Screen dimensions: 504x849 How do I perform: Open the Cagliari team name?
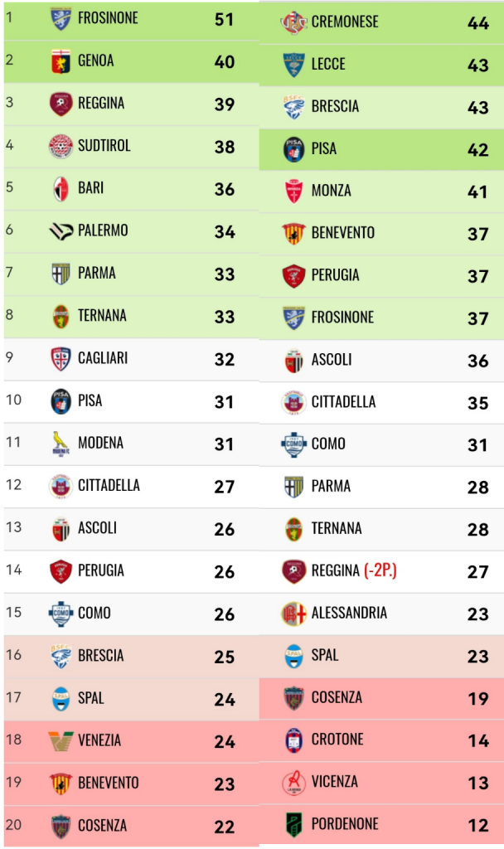[103, 358]
